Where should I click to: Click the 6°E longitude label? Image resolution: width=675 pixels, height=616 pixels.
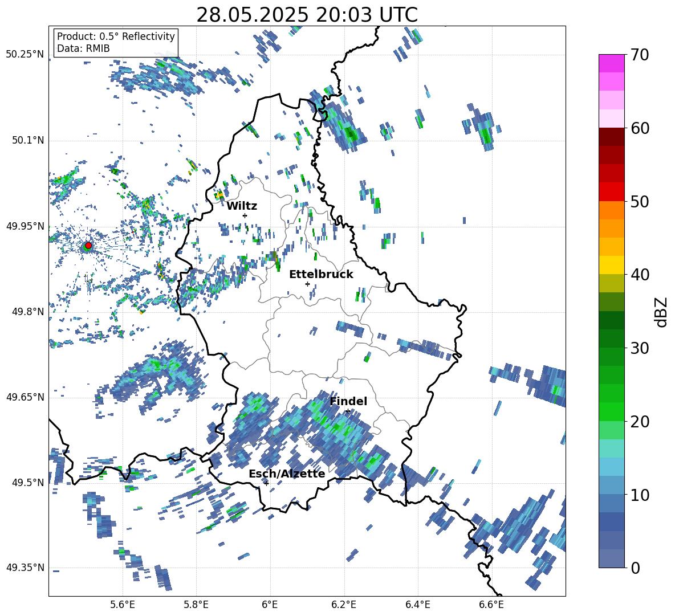(x=270, y=605)
